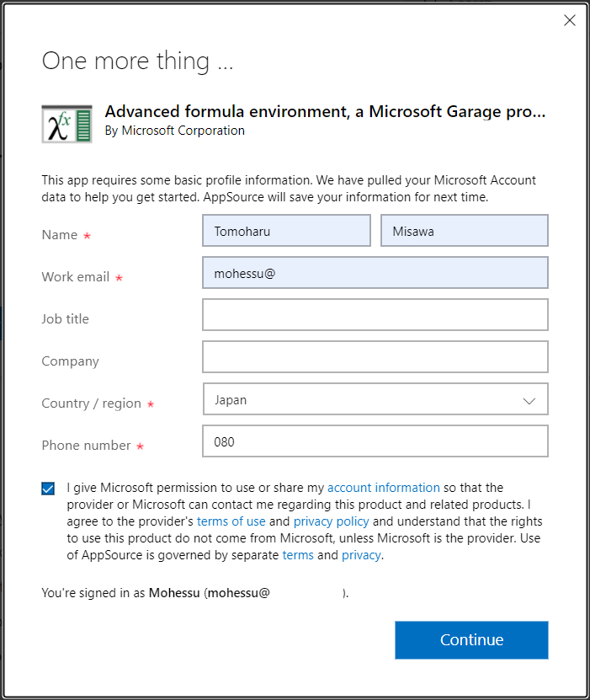Click the Work email input field
Screen dimensions: 590x700
coord(375,273)
